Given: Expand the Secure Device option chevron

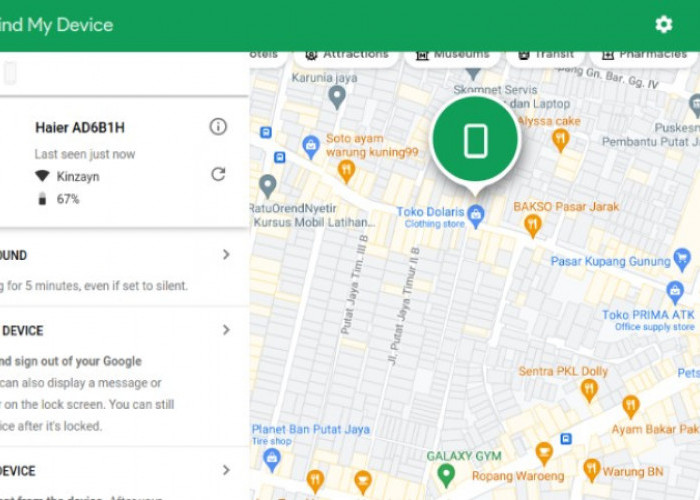Looking at the screenshot, I should (226, 330).
